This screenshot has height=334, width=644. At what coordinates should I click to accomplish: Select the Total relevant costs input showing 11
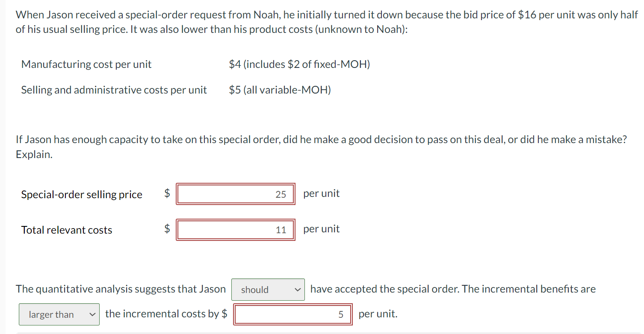[235, 230]
